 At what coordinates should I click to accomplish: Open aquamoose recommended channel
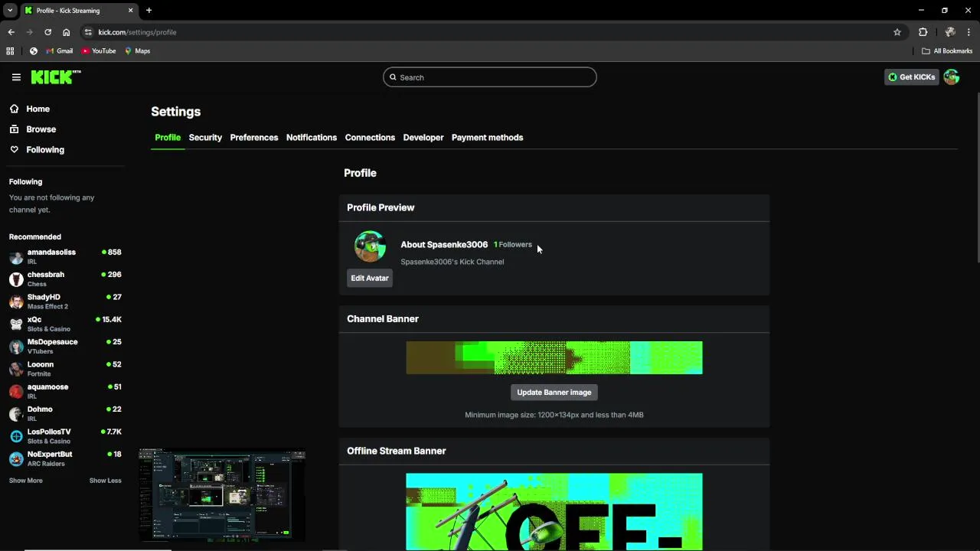pyautogui.click(x=65, y=391)
